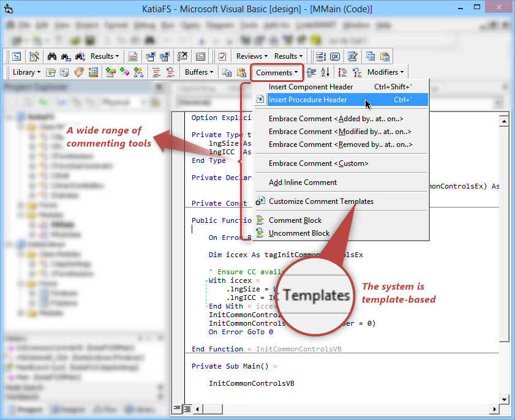The height and width of the screenshot is (420, 515).
Task: Click the plain binoculars Find icon
Action: (x=52, y=56)
